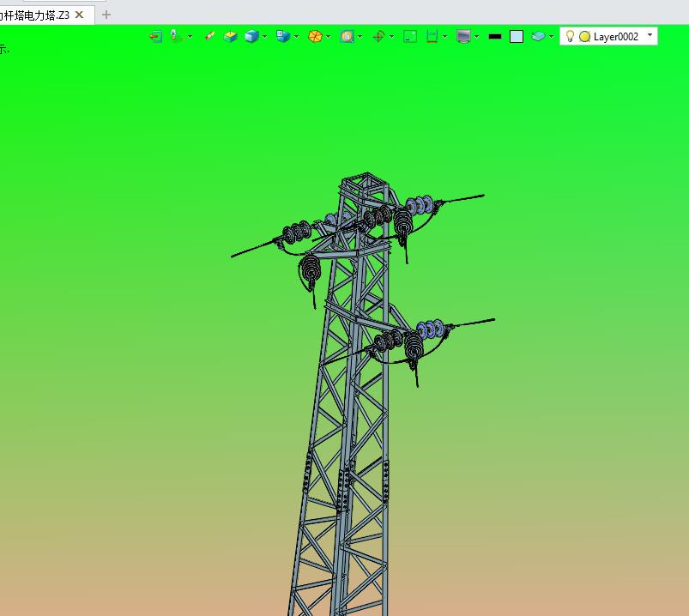Image resolution: width=689 pixels, height=616 pixels.
Task: Click the exit icon with red arrow
Action: pyautogui.click(x=156, y=36)
